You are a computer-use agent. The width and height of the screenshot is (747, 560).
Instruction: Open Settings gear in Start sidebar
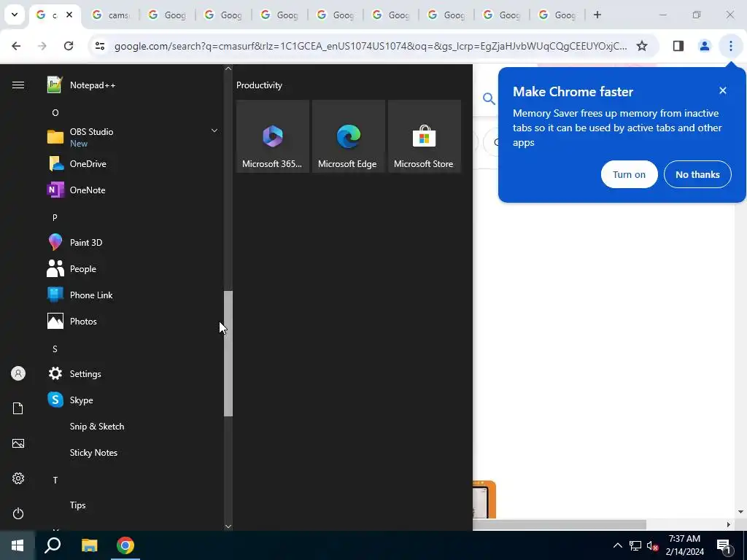point(18,478)
